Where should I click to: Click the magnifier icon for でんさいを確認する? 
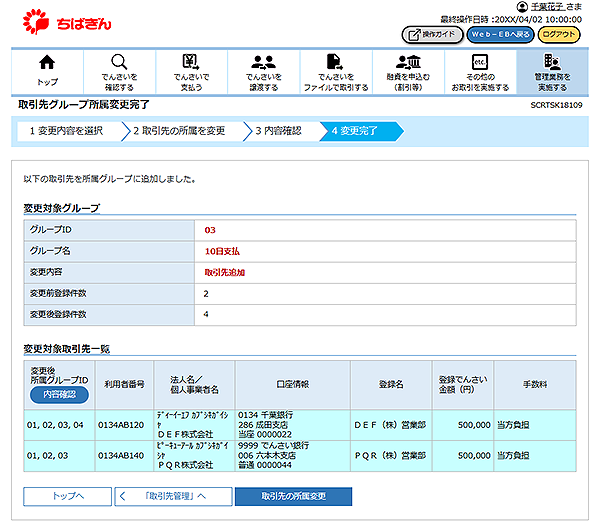(119, 62)
